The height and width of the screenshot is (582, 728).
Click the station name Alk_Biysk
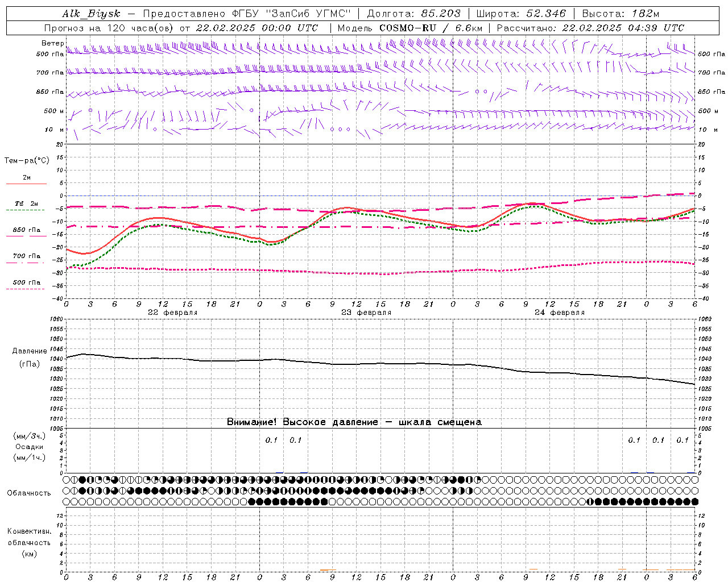[x=91, y=14]
